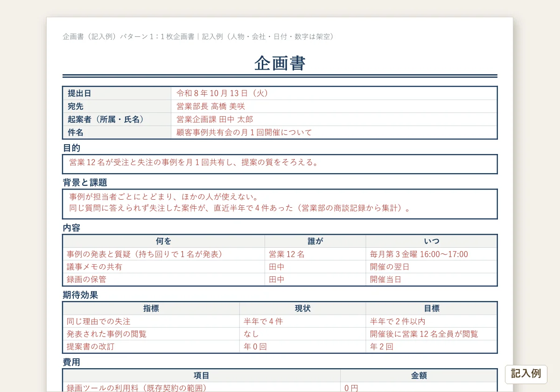Image resolution: width=560 pixels, height=392 pixels.
Task: Click the cell なし
Action: [x=303, y=334]
